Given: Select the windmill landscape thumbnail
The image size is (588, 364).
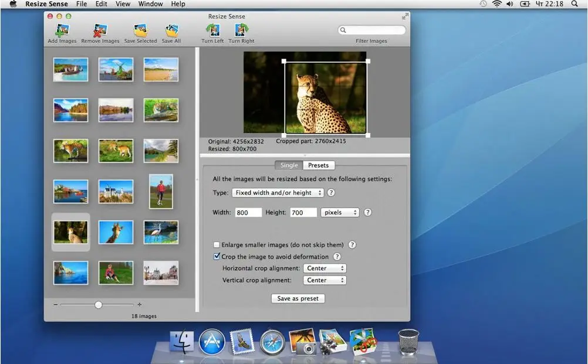Looking at the screenshot, I should (x=116, y=69).
